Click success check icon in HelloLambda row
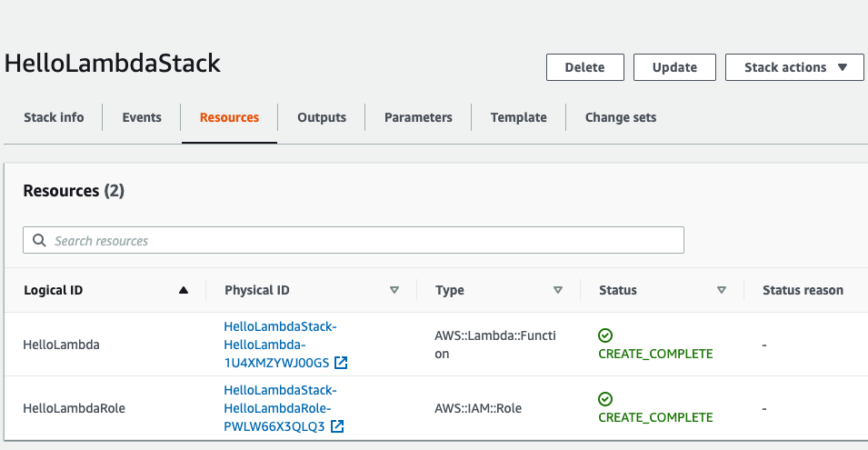Screen dimensions: 868x450 (x=605, y=335)
